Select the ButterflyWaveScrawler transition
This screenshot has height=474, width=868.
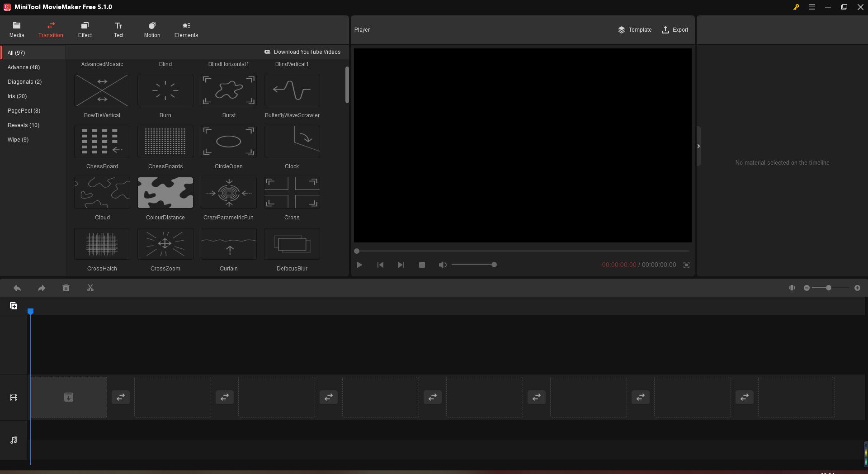pyautogui.click(x=292, y=90)
